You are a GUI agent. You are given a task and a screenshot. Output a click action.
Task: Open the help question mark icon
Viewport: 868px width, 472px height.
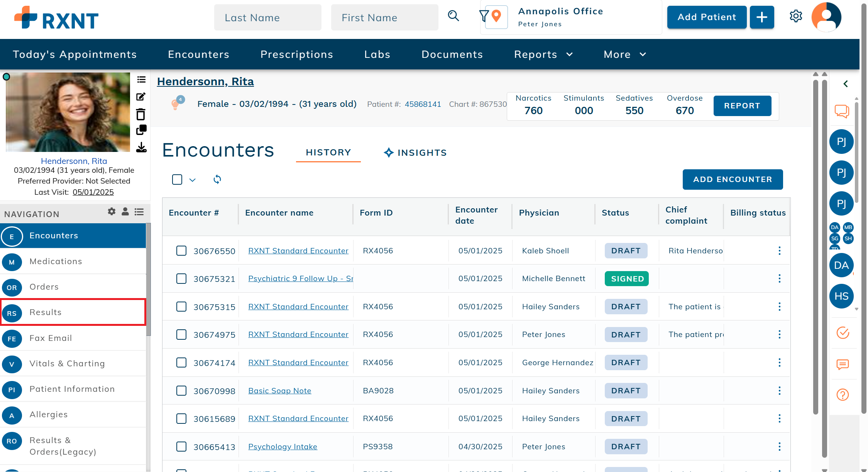(x=843, y=394)
